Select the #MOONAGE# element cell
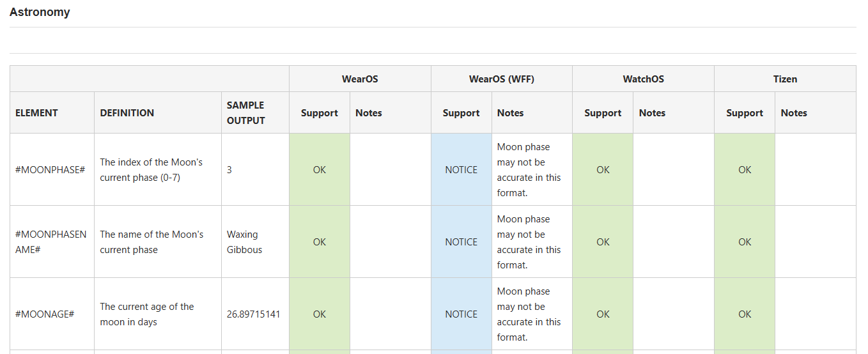This screenshot has height=354, width=868. 52,314
